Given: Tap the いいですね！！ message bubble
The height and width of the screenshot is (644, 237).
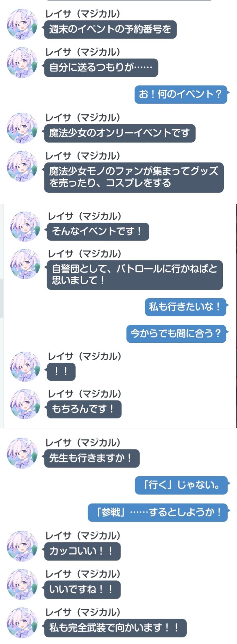Looking at the screenshot, I should 82,590.
